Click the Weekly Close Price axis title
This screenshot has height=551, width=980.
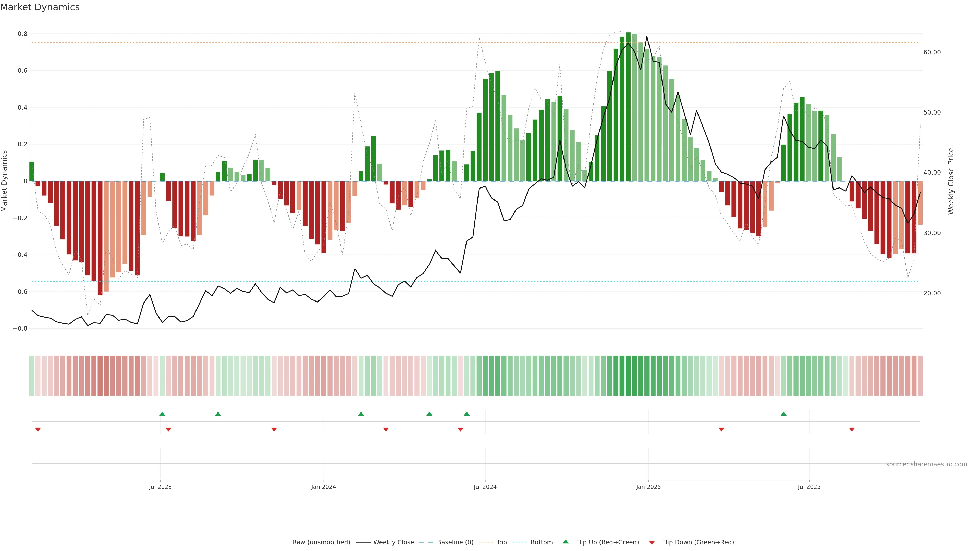(951, 181)
